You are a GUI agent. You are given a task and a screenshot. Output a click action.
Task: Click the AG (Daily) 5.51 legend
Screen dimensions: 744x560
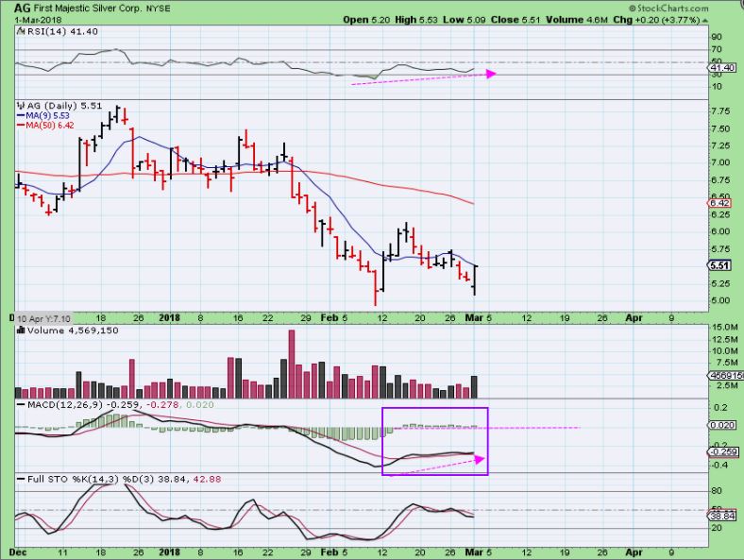pos(64,106)
